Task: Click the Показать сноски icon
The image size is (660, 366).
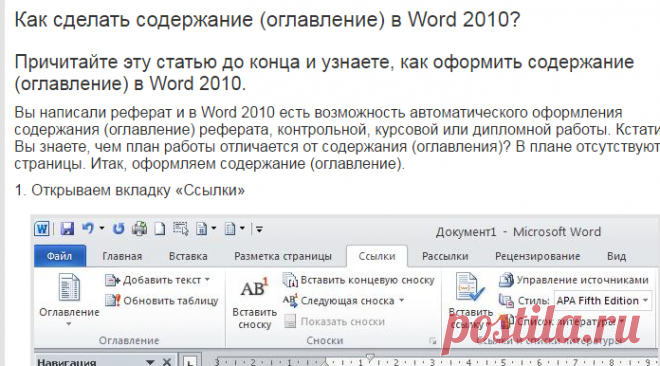Action: [290, 321]
